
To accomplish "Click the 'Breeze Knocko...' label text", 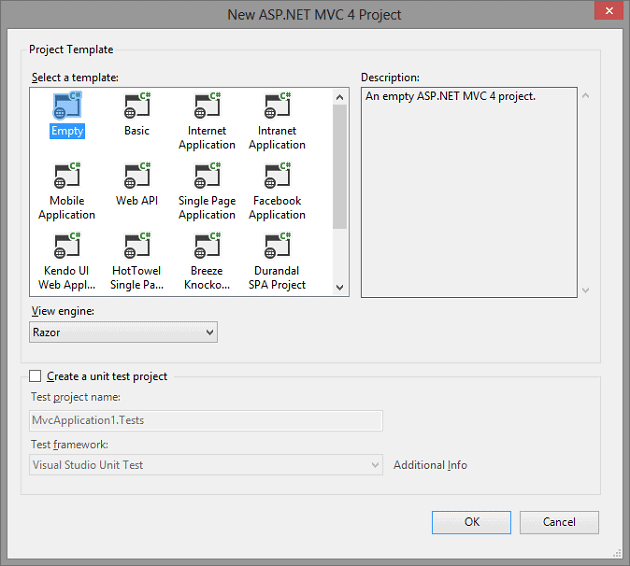I will point(207,278).
